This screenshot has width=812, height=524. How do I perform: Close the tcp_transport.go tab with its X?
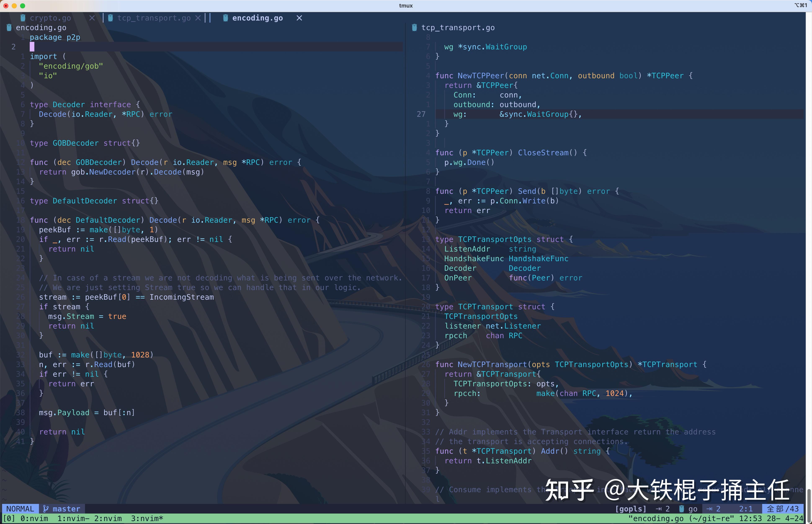coord(198,18)
